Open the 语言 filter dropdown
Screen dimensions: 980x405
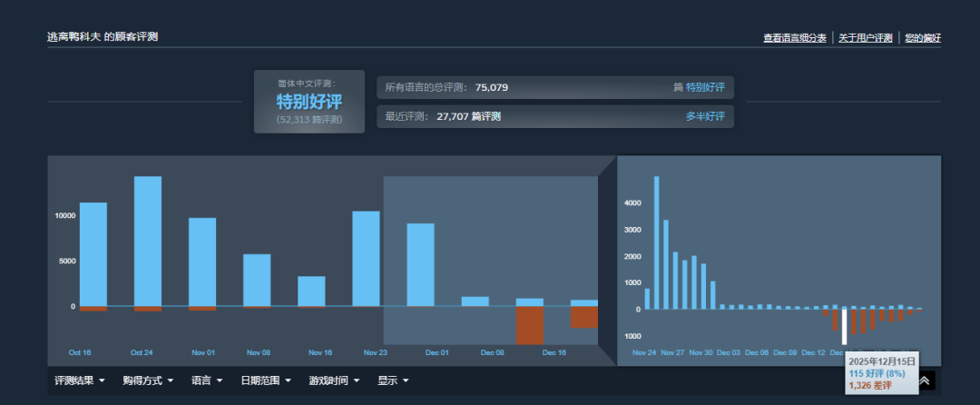point(207,380)
